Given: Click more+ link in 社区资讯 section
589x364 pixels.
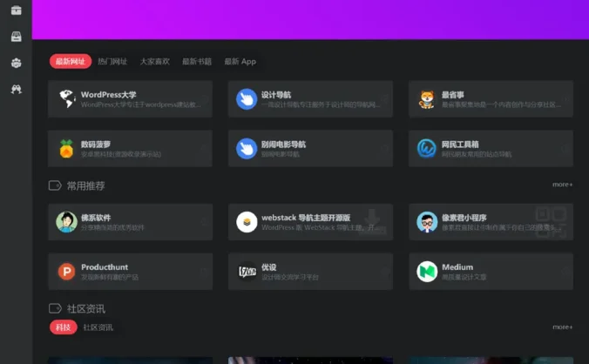Looking at the screenshot, I should click(562, 327).
